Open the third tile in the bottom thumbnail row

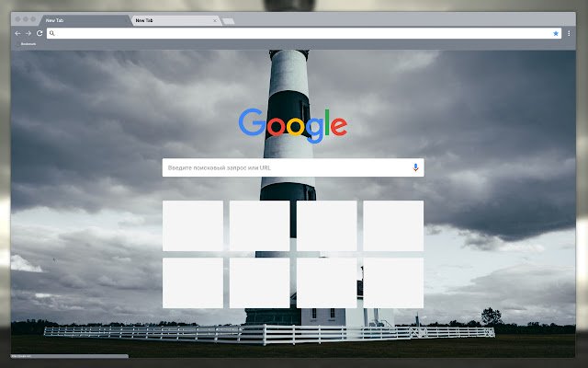tap(327, 282)
